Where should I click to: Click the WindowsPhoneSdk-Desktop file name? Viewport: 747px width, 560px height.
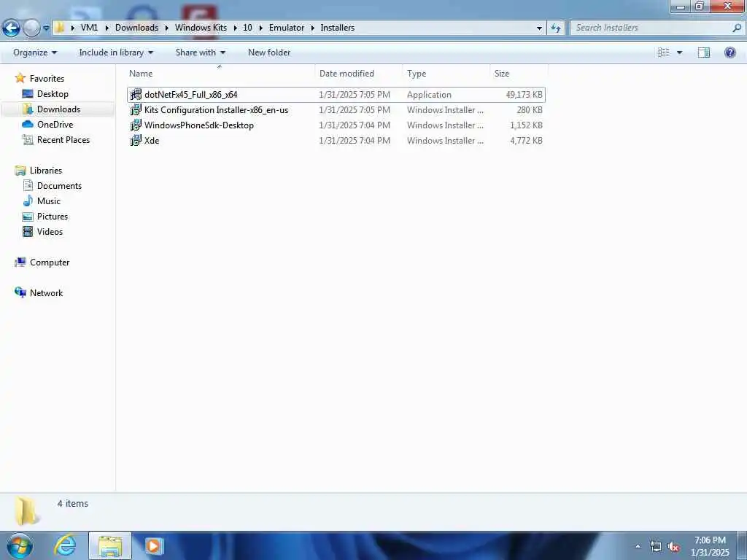point(198,125)
